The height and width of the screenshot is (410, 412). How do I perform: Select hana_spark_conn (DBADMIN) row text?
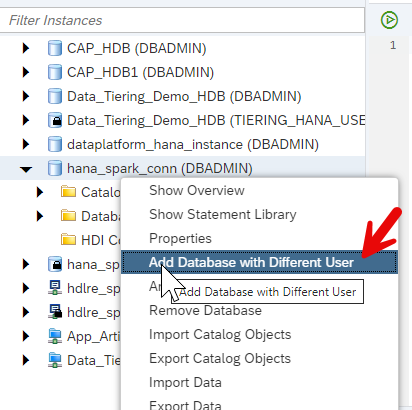click(x=160, y=168)
